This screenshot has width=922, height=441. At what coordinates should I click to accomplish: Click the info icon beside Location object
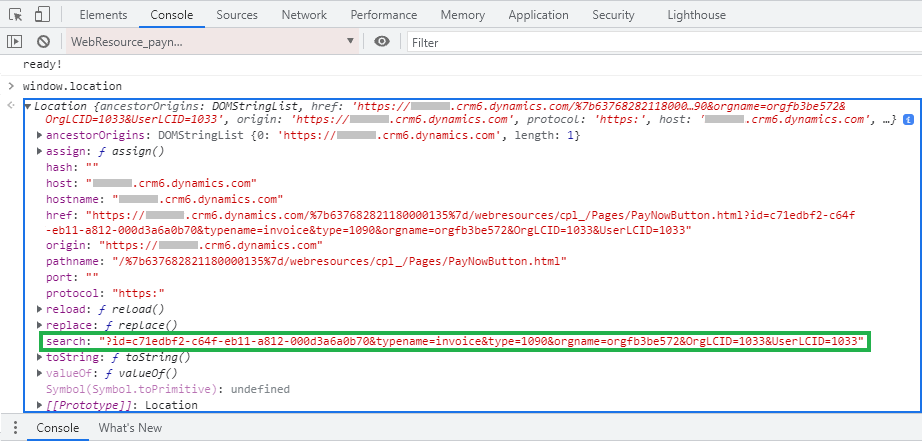click(908, 120)
